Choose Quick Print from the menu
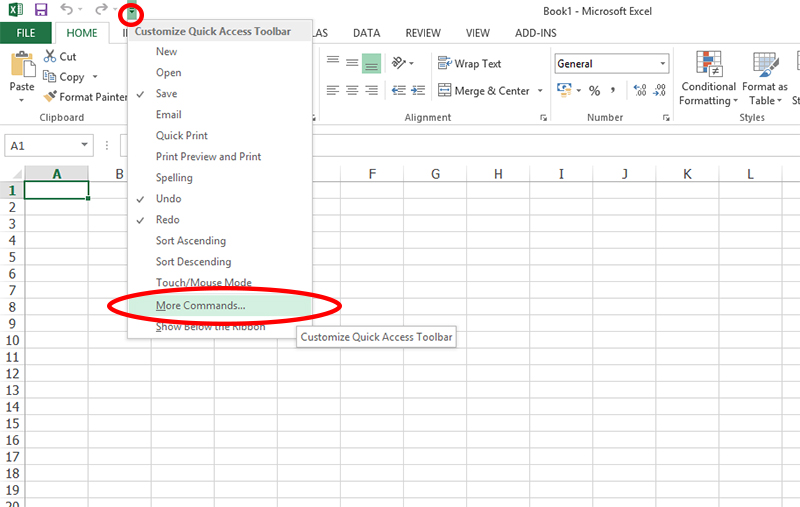Image resolution: width=800 pixels, height=507 pixels. tap(181, 135)
